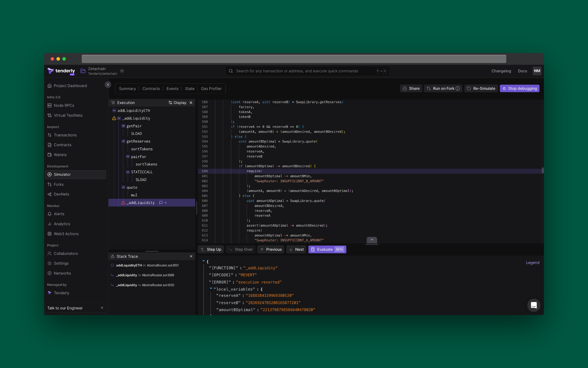
Task: Collapse the getReserves tree node
Action: pos(123,141)
